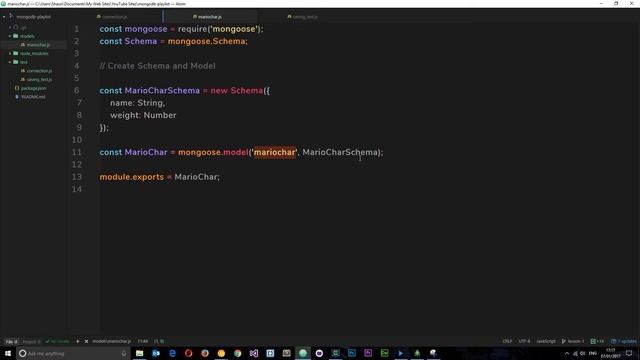
Task: Open the green terminal app from the taskbar
Action: point(384,353)
